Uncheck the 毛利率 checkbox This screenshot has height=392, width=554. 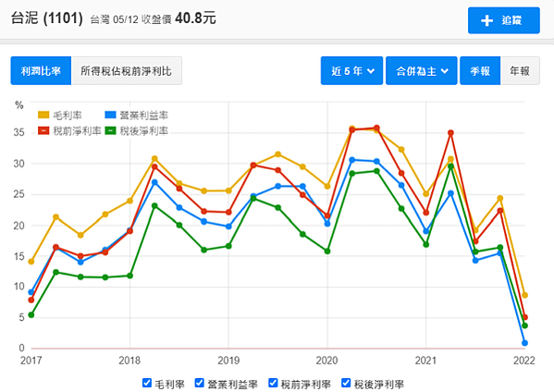(x=147, y=383)
